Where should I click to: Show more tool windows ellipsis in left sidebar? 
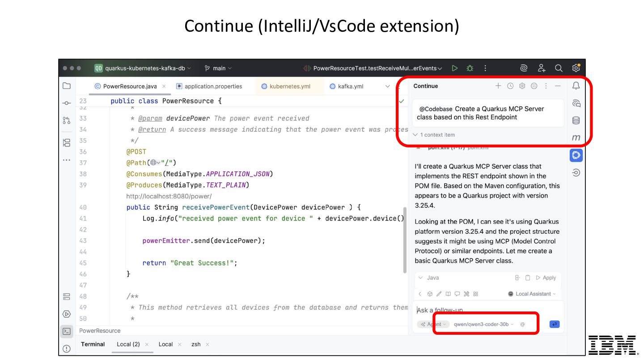coord(67,160)
